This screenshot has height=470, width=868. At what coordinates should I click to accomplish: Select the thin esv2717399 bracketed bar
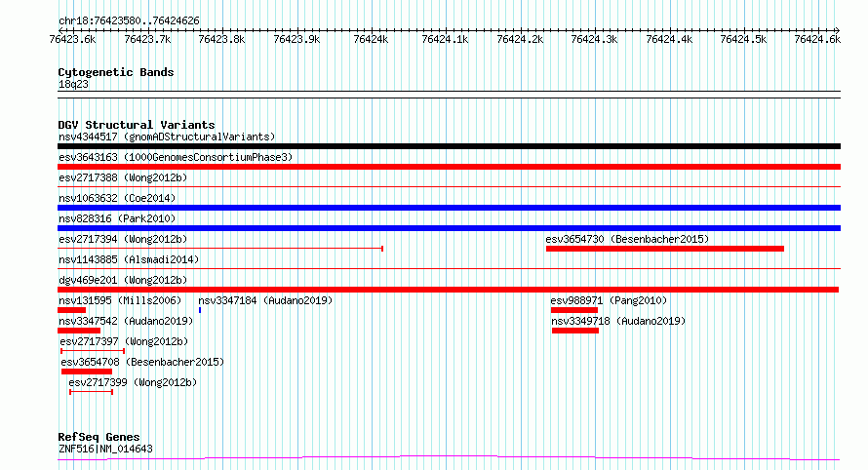(92, 392)
